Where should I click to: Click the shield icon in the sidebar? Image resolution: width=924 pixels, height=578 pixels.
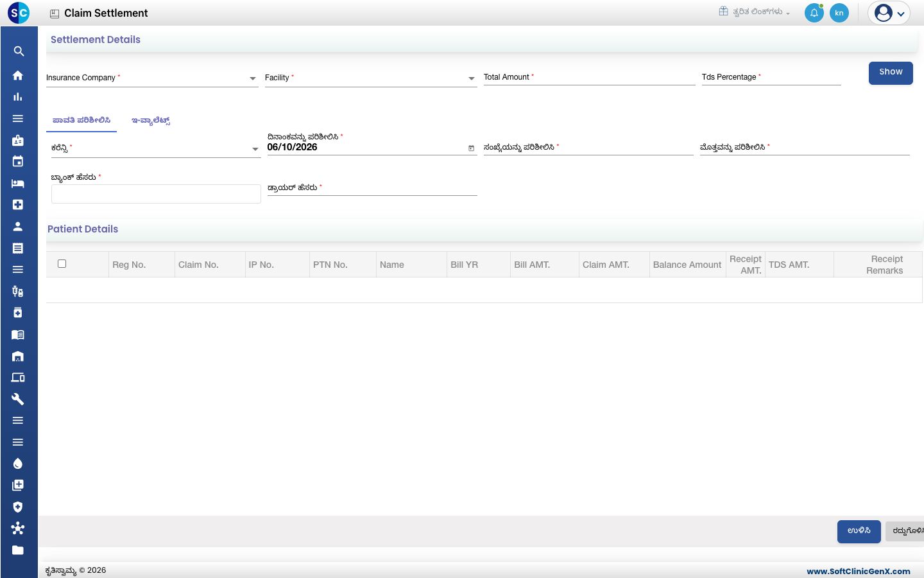[x=18, y=507]
